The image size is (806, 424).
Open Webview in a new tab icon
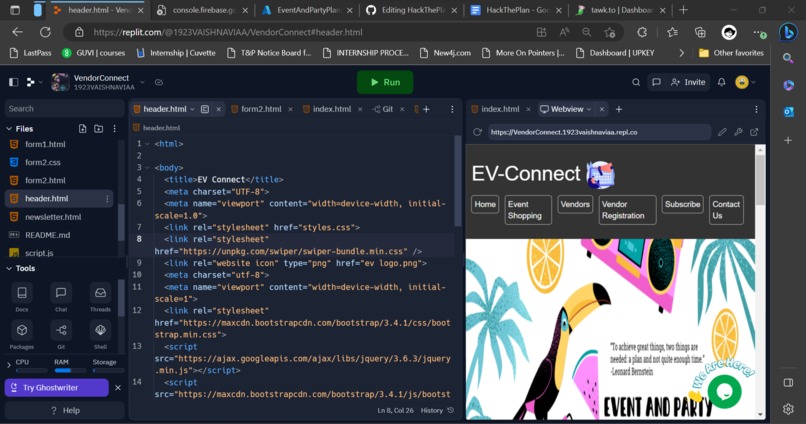[754, 132]
